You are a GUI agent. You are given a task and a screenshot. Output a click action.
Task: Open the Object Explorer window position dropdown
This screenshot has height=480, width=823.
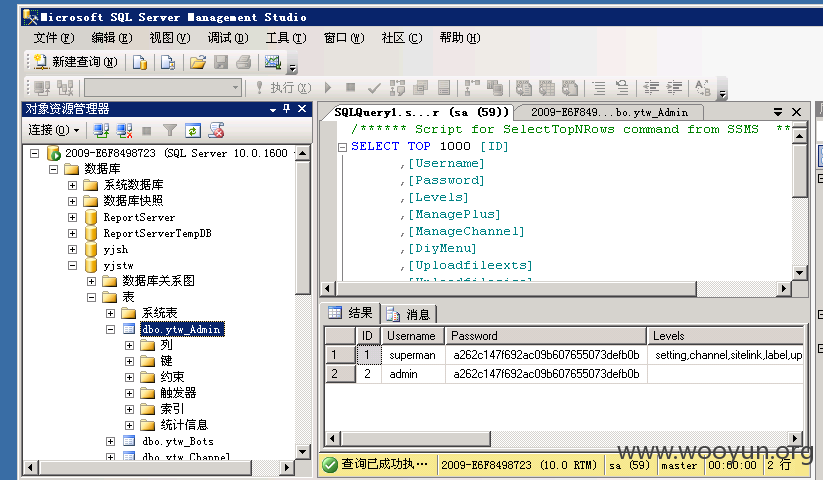pos(273,109)
